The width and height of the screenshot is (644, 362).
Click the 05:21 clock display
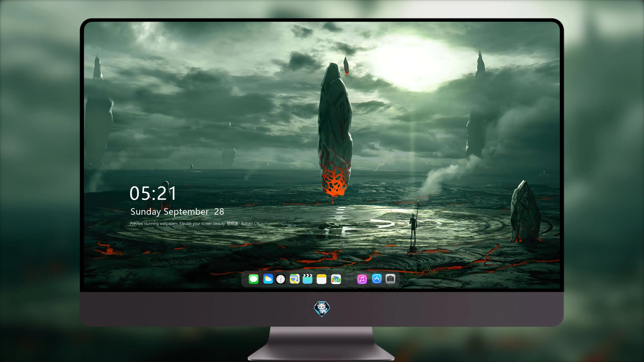click(x=153, y=193)
